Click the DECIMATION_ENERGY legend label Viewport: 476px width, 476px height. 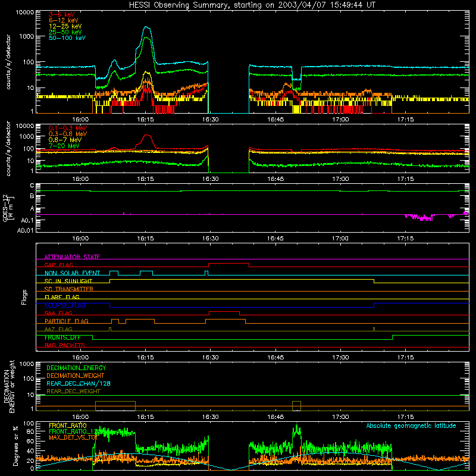click(76, 368)
